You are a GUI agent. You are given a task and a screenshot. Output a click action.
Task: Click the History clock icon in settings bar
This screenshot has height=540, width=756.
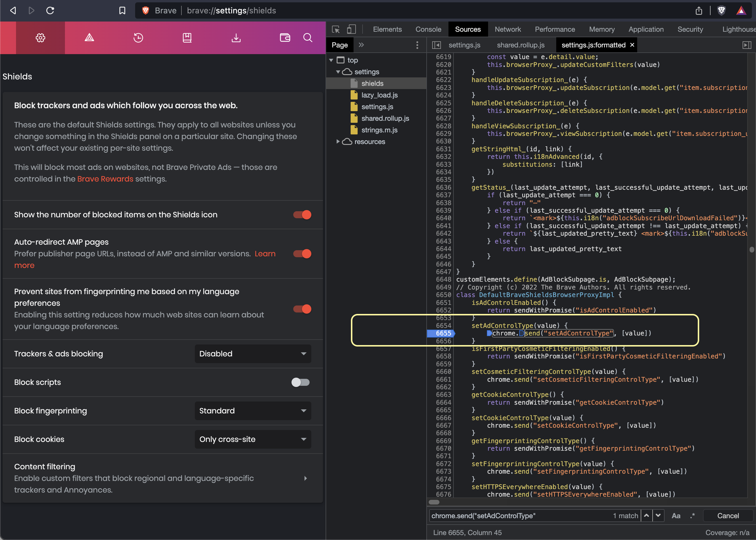click(138, 38)
